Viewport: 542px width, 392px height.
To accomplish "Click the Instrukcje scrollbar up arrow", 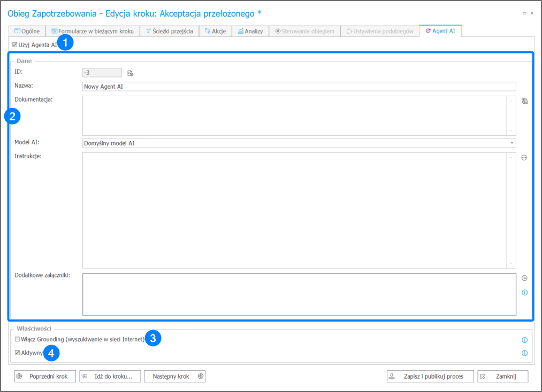I will [x=511, y=157].
